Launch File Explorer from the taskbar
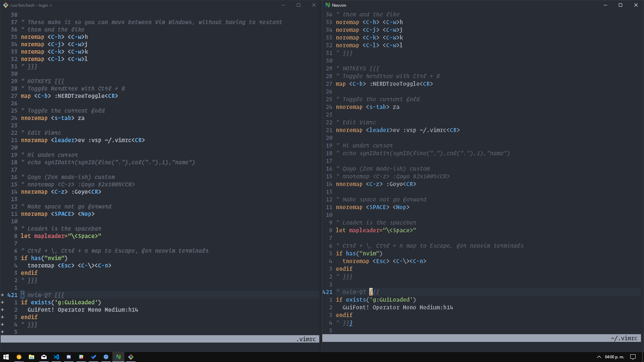The width and height of the screenshot is (644, 362). 31,357
